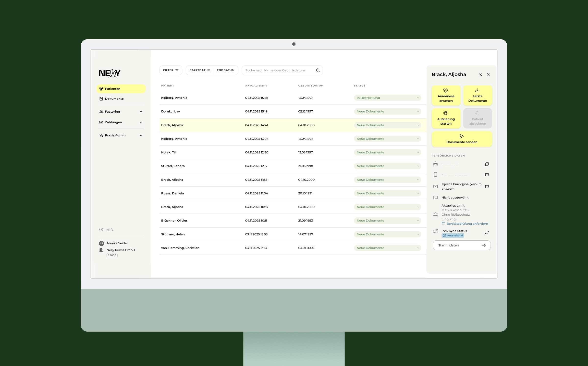Viewport: 588px width, 366px height.
Task: Open Anamnese ansehen tile
Action: pyautogui.click(x=446, y=95)
